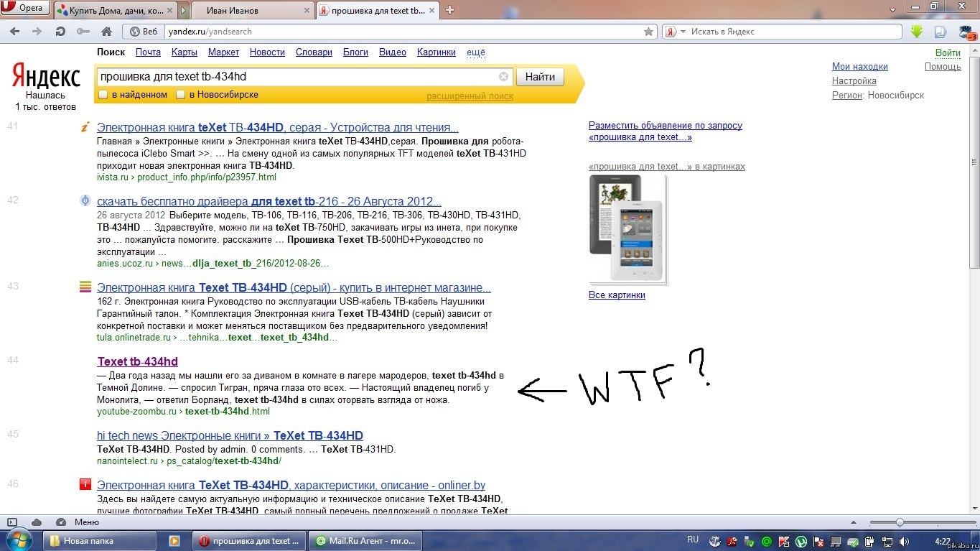Switch to 'Купить Дома, дачи' tab

tap(115, 10)
